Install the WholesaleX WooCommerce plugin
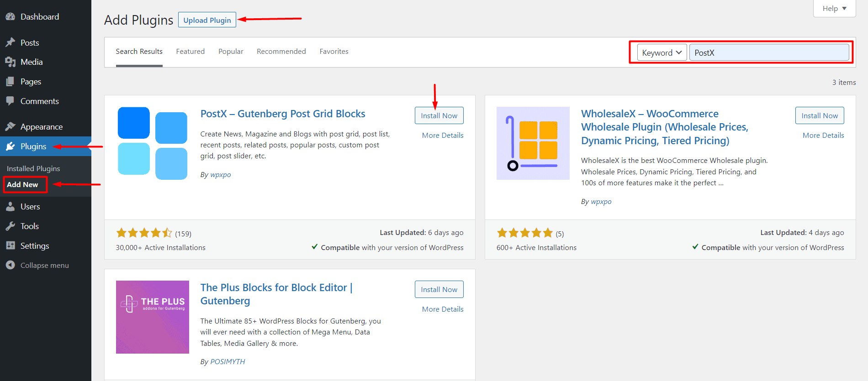This screenshot has height=381, width=868. tap(820, 115)
